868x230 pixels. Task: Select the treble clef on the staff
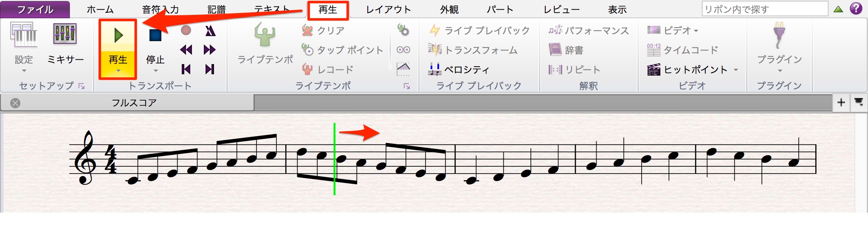click(85, 158)
